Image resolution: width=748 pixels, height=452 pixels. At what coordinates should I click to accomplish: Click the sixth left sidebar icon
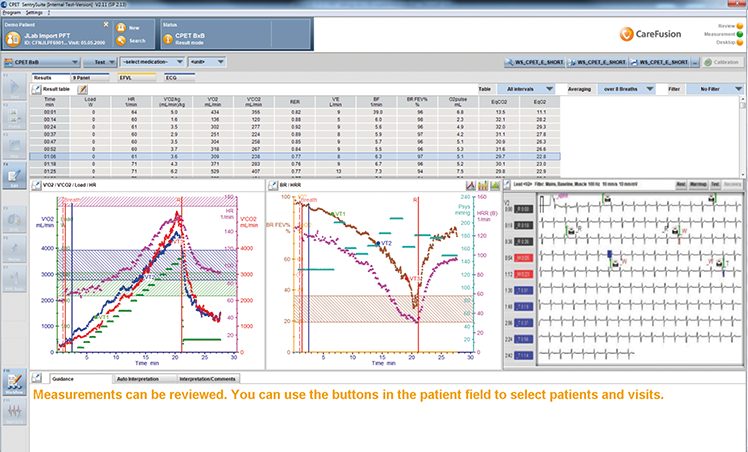coord(14,249)
